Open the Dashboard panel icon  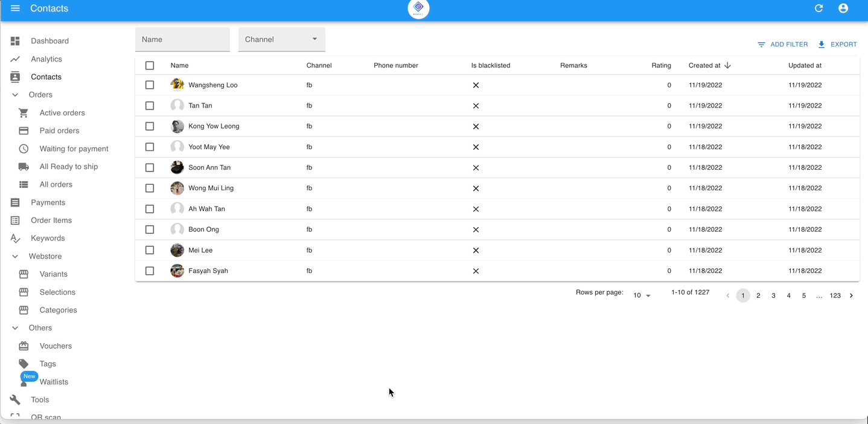coord(15,40)
